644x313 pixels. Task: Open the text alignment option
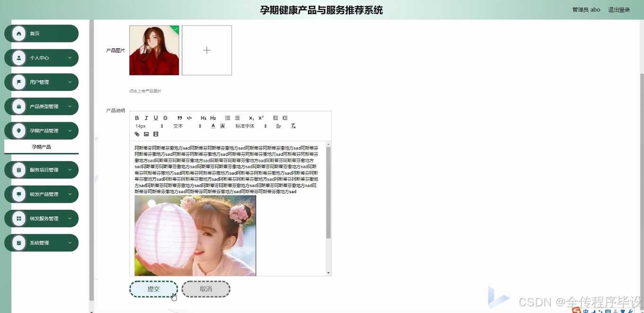[278, 126]
